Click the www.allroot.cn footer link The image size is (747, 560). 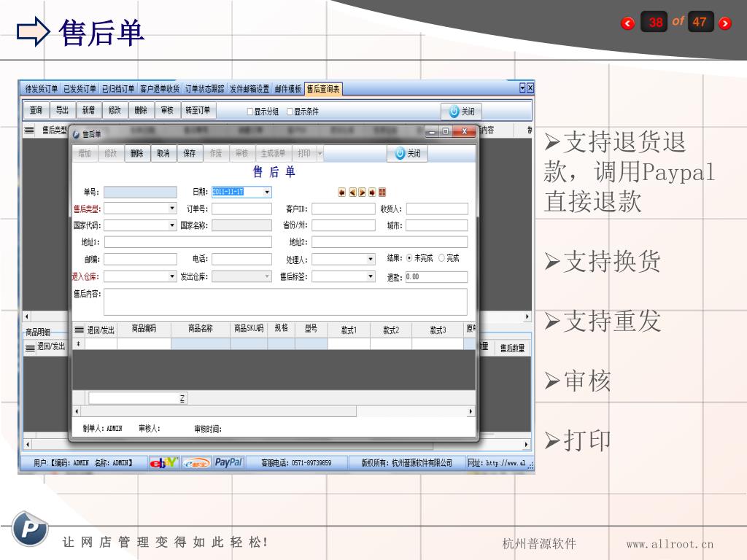[x=670, y=544]
